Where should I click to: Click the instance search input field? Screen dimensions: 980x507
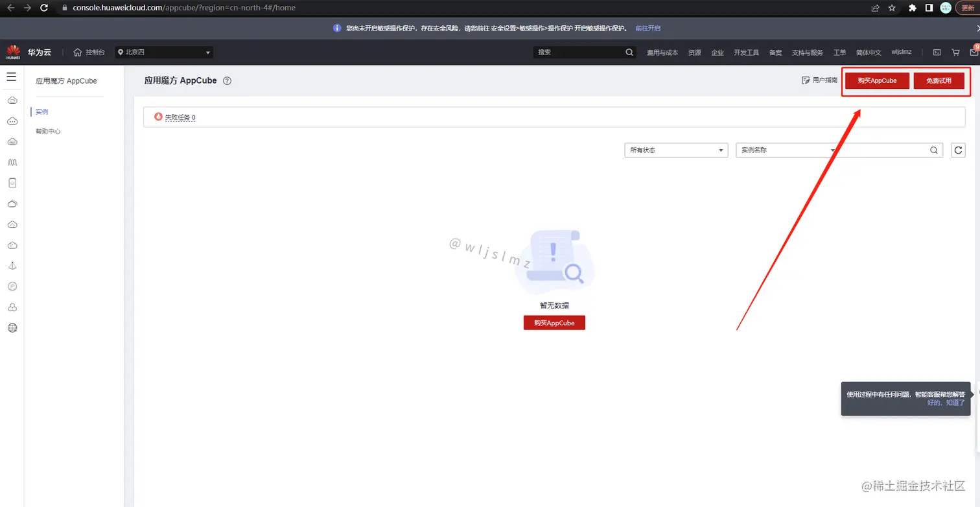883,150
